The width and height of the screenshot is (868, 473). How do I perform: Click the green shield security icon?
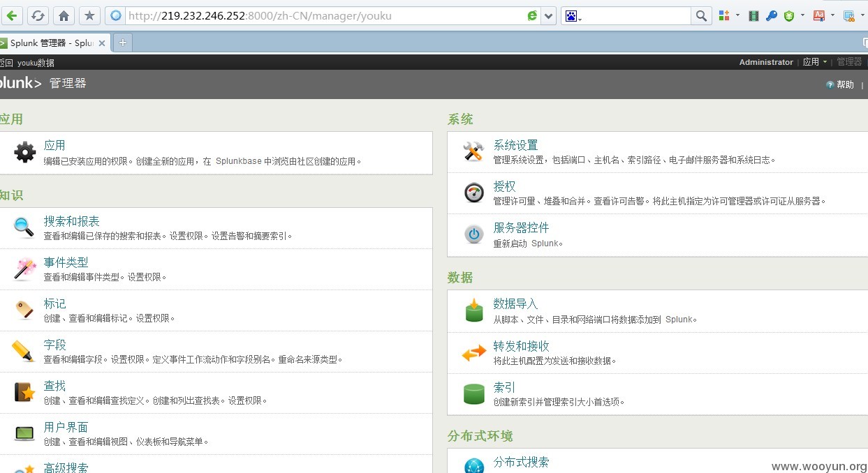[789, 15]
